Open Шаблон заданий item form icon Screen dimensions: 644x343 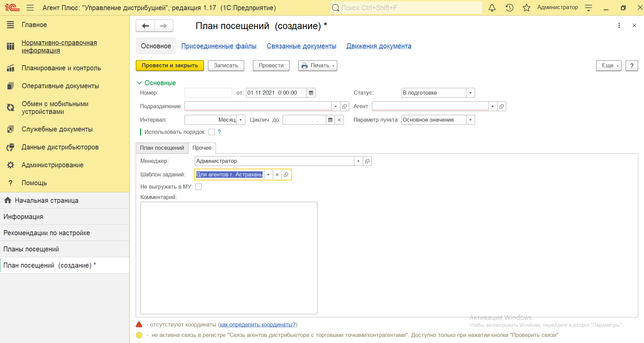point(286,174)
